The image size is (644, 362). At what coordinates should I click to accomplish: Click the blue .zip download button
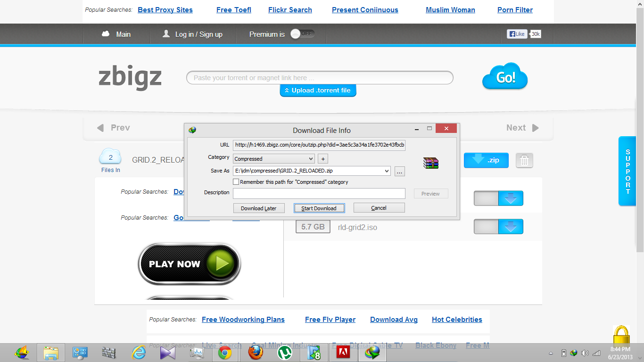486,160
